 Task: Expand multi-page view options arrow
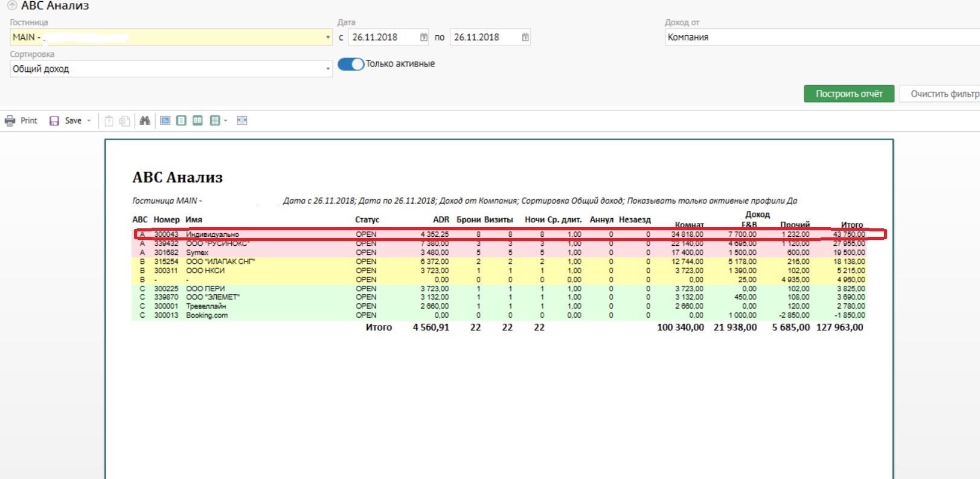point(226,121)
